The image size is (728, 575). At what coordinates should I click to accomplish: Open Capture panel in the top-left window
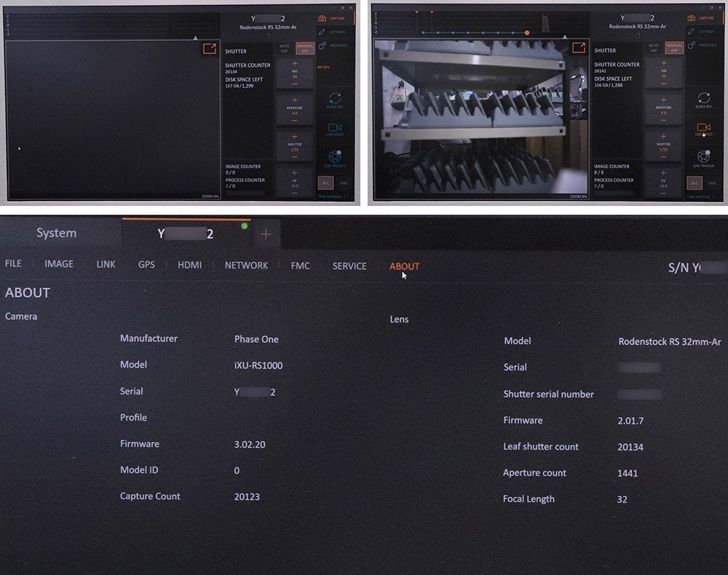coord(332,18)
